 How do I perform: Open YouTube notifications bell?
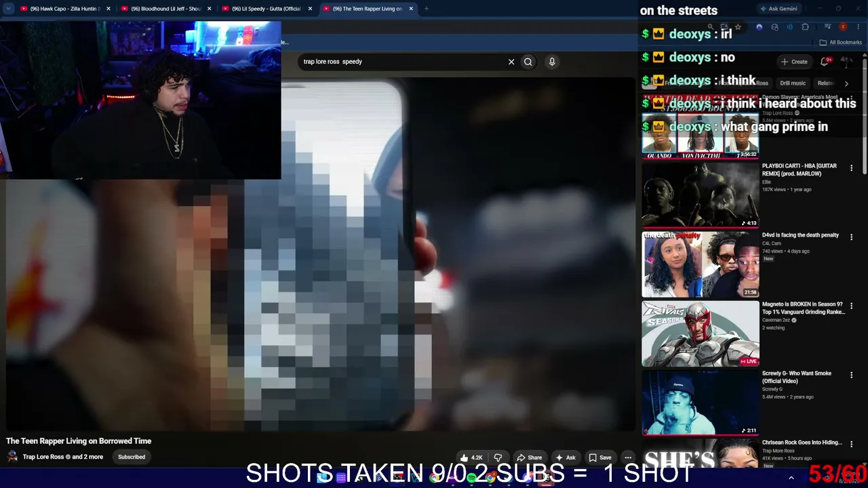pyautogui.click(x=825, y=62)
